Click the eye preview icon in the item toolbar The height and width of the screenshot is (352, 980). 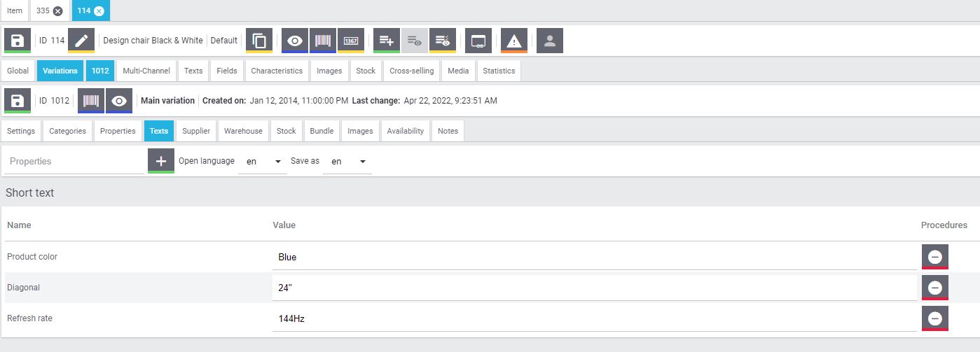point(295,41)
